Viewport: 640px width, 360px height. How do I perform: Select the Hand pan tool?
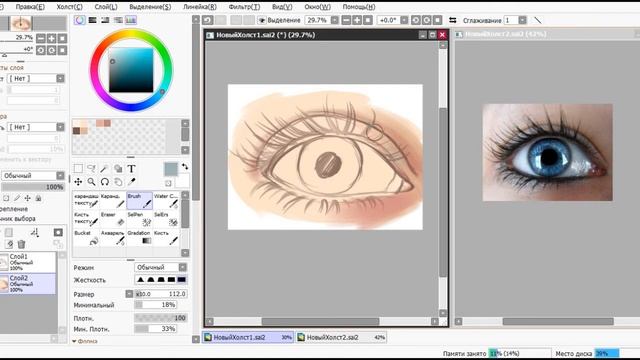click(x=118, y=182)
